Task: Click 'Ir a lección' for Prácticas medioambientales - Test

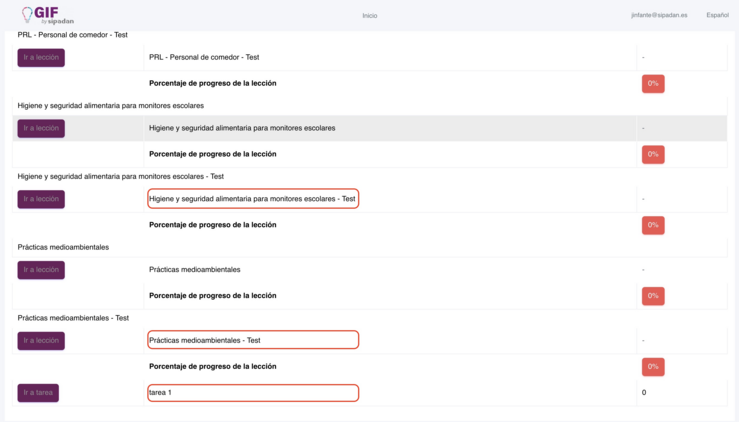Action: (x=41, y=340)
